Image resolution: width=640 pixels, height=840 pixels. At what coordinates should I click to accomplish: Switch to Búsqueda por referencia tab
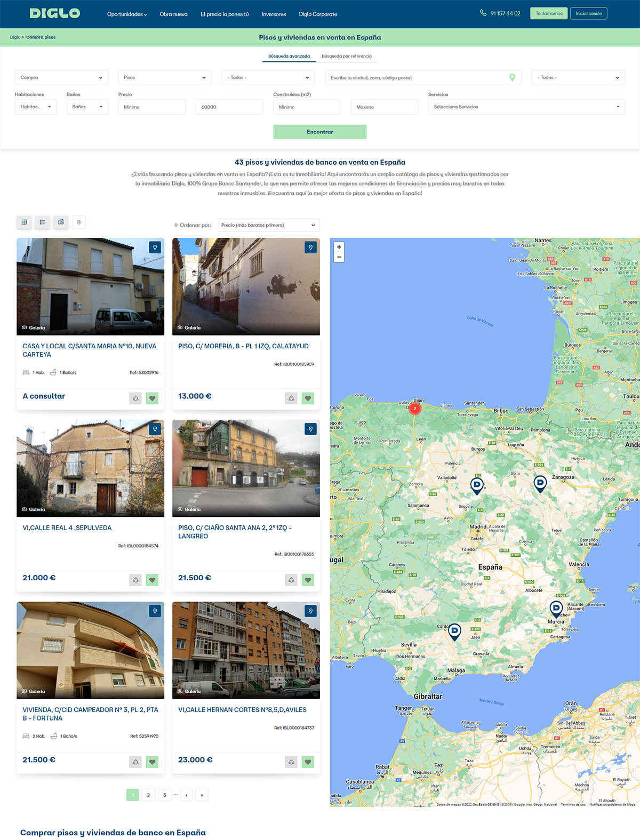pyautogui.click(x=347, y=56)
